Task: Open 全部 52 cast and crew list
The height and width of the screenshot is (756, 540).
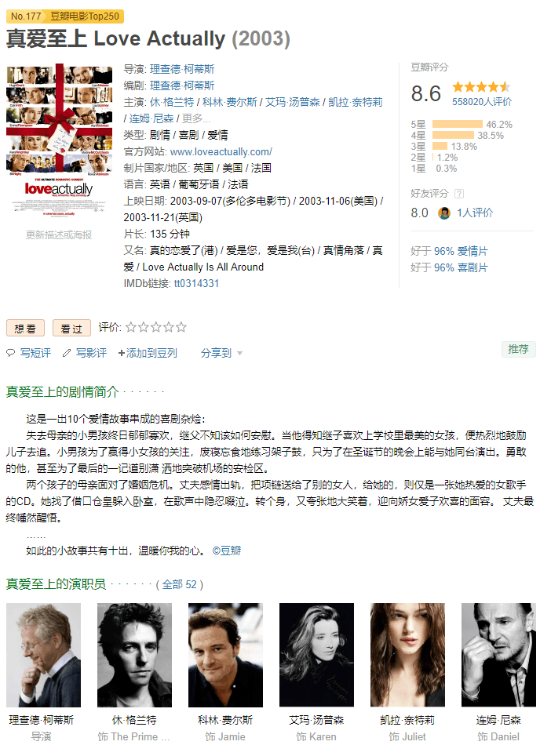Action: (x=179, y=584)
